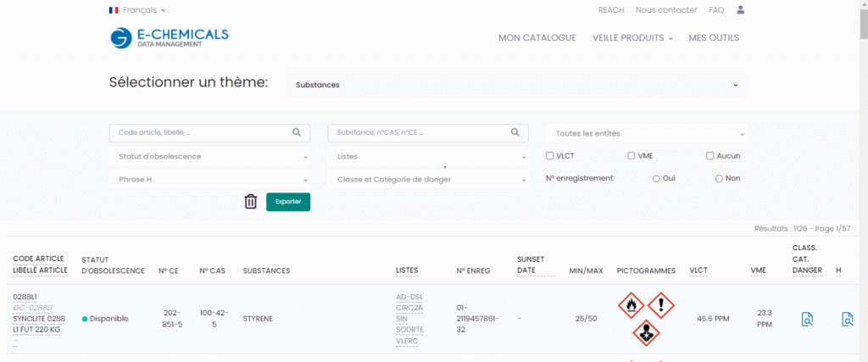
Task: Expand the VEILLE PRODUITS menu
Action: tap(632, 38)
